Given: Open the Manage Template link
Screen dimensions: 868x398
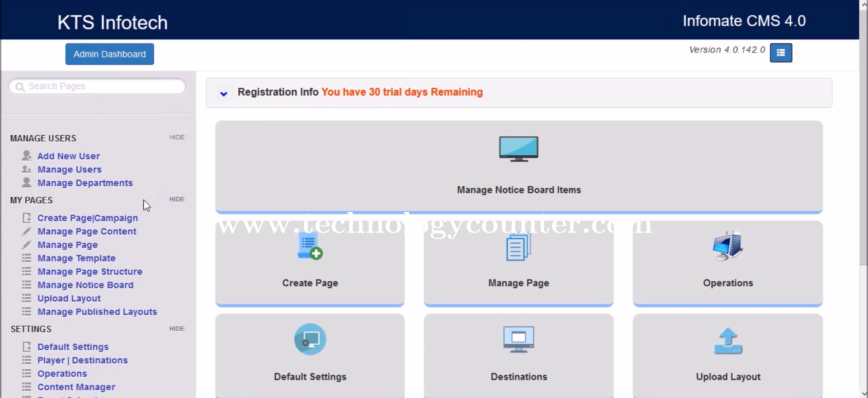Looking at the screenshot, I should (x=76, y=258).
